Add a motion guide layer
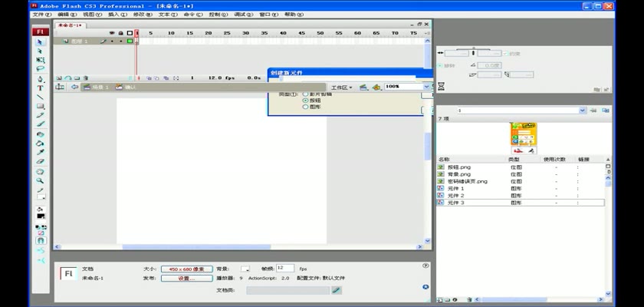Viewport: 644px width, 307px height. 67,78
